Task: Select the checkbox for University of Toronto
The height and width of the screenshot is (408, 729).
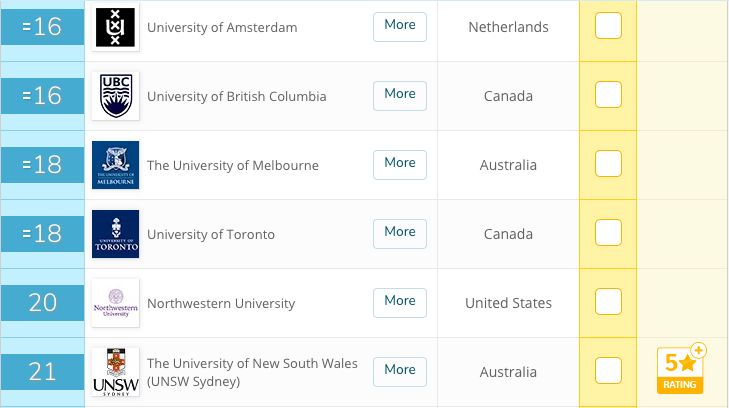Action: (x=608, y=232)
